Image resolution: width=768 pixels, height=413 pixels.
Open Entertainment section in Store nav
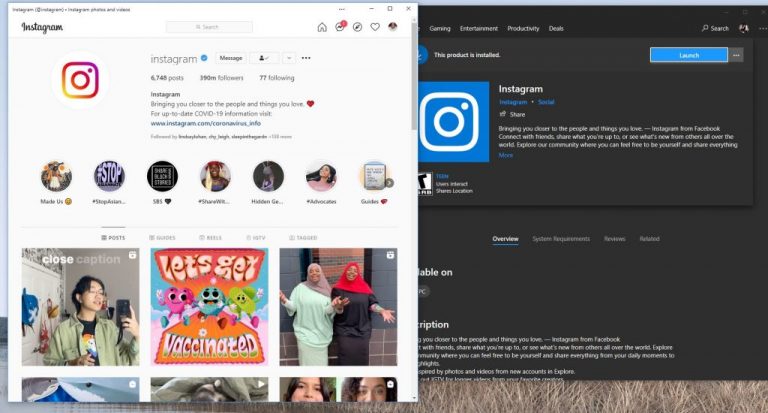(479, 28)
